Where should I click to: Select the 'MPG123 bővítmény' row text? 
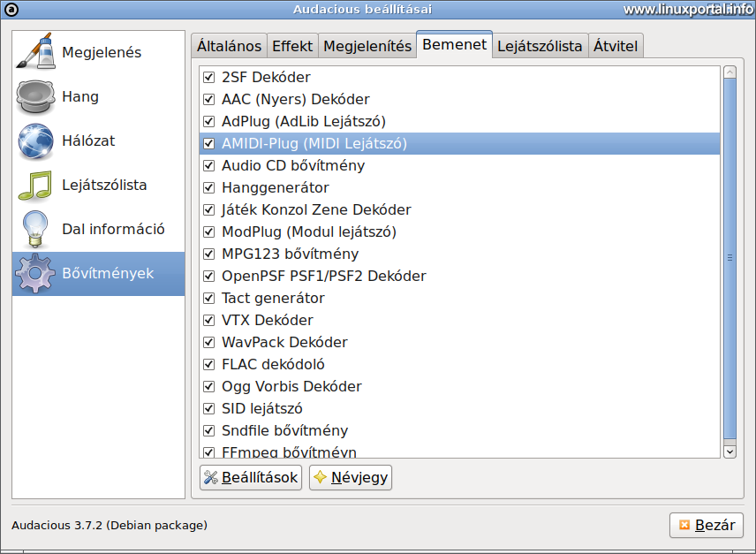291,254
